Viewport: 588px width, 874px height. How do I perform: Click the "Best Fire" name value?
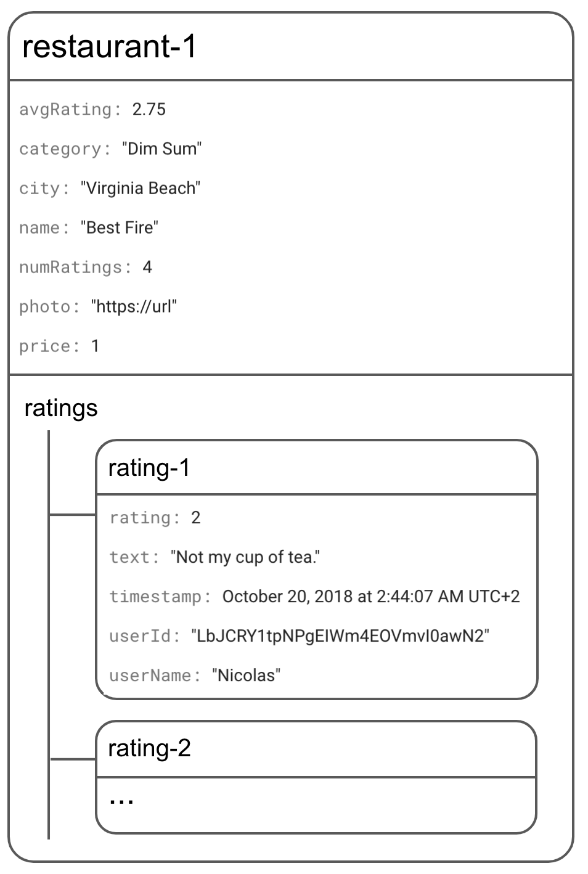click(120, 228)
